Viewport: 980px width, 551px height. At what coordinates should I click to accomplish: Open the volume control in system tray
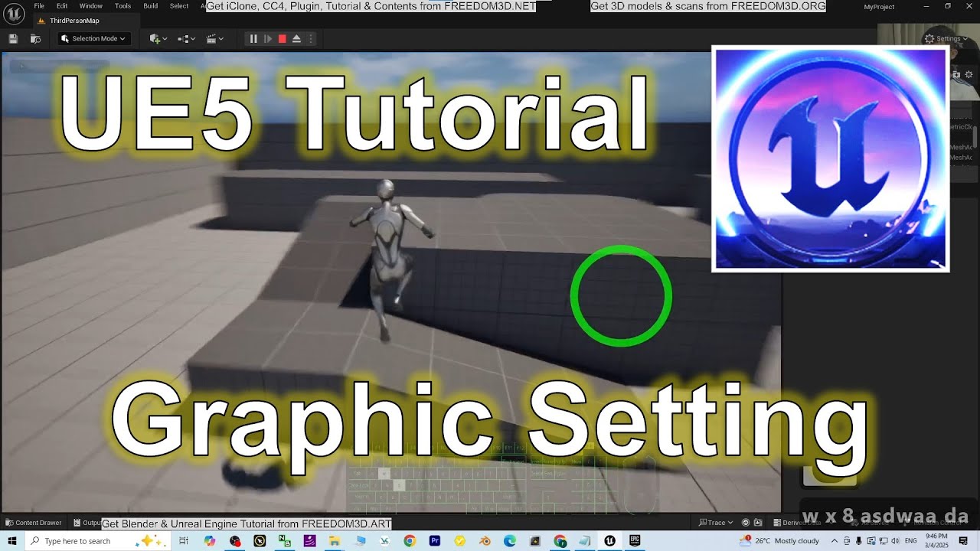(x=896, y=541)
